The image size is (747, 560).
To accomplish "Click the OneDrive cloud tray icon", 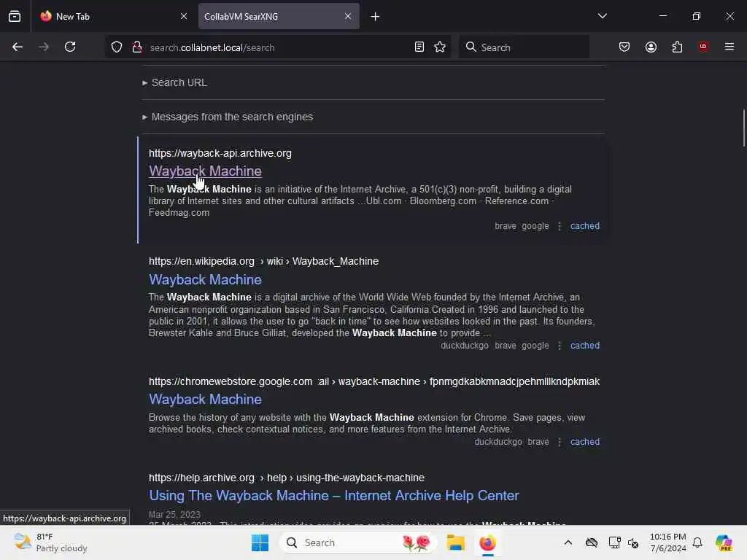I will [x=592, y=542].
